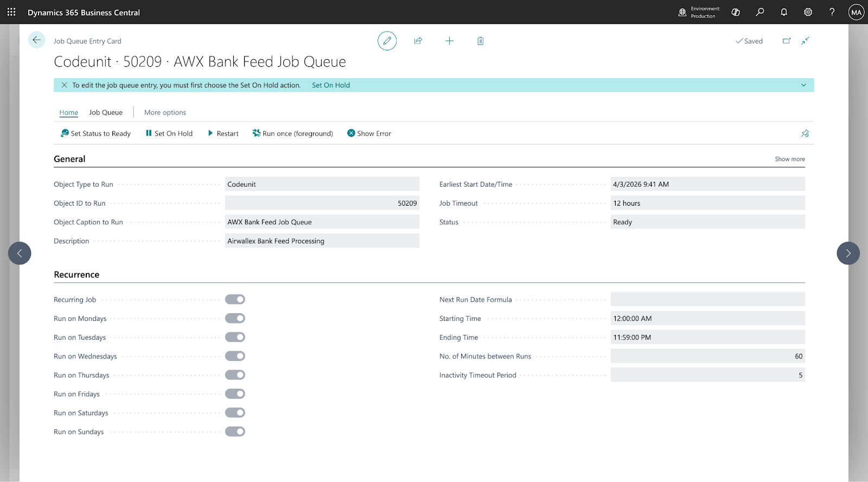868x482 pixels.
Task: Click the trash delete icon
Action: click(480, 41)
